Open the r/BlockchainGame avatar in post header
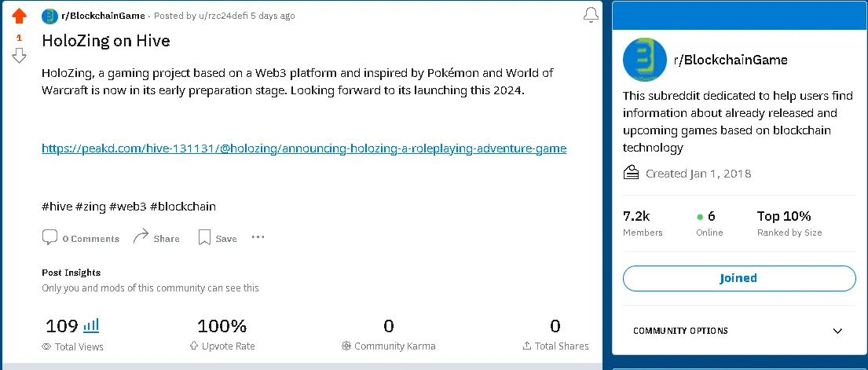 (49, 16)
